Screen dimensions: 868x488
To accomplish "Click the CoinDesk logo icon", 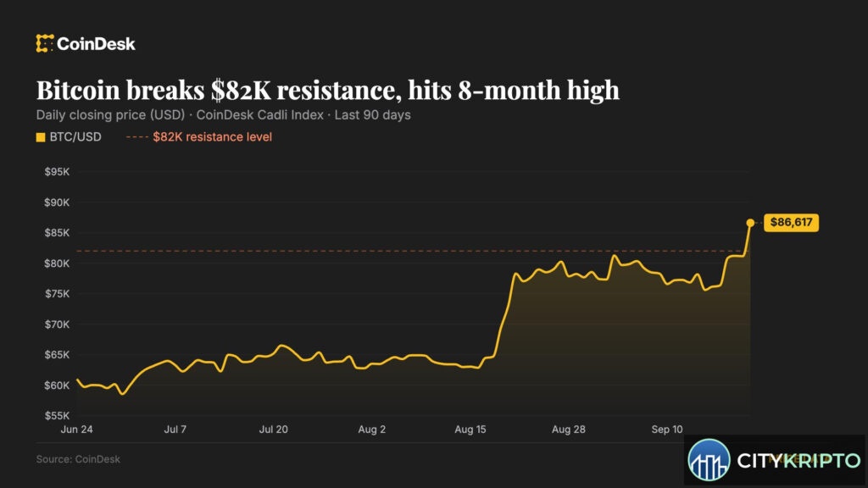I will (45, 44).
